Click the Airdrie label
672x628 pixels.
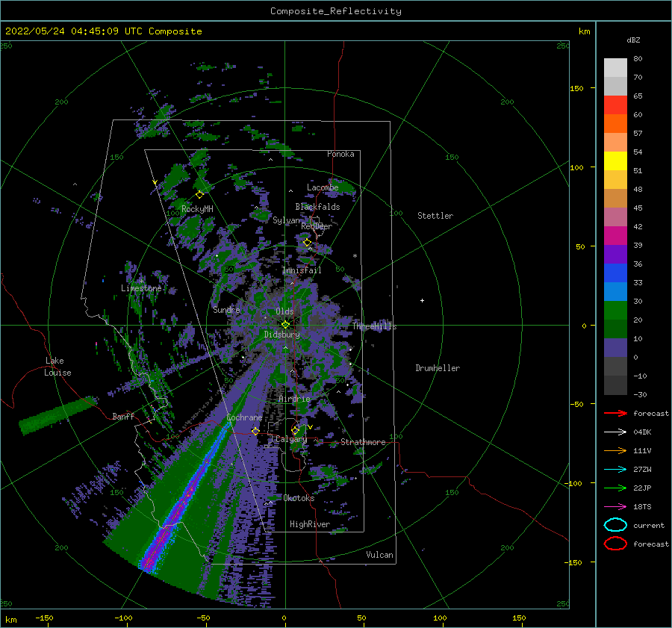pyautogui.click(x=294, y=399)
